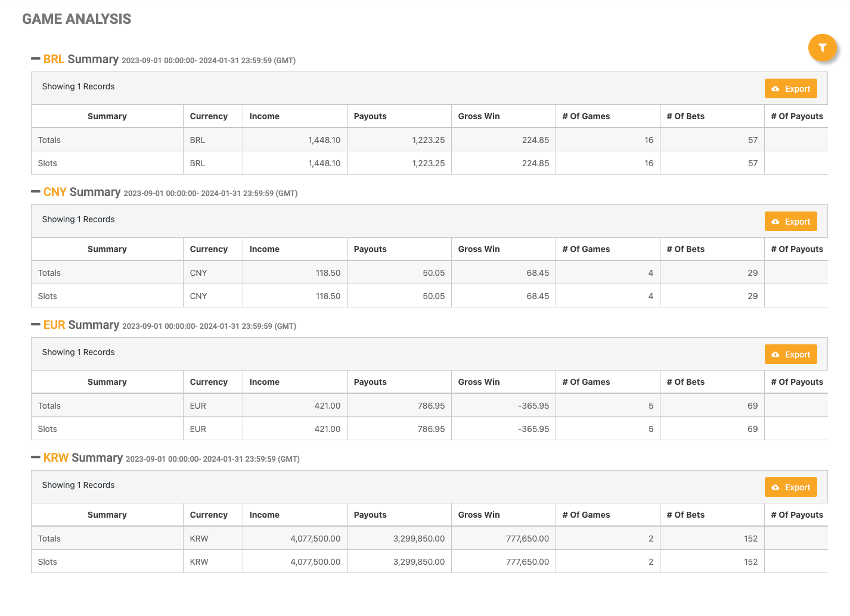This screenshot has width=850, height=616.
Task: Export the BRL summary table
Action: pos(790,89)
